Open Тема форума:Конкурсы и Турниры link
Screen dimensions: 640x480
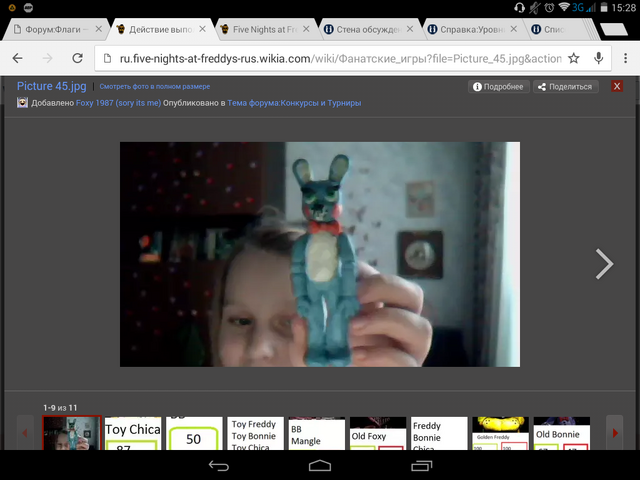click(x=294, y=103)
